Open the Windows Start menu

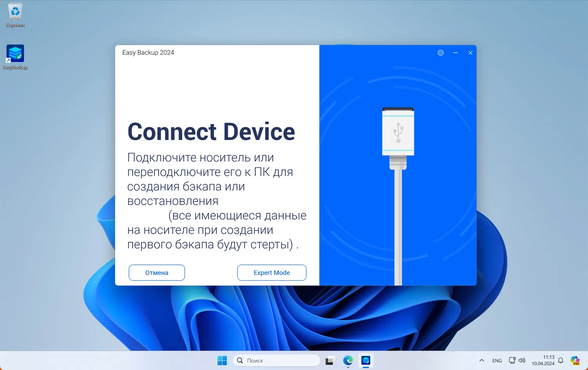(x=222, y=361)
